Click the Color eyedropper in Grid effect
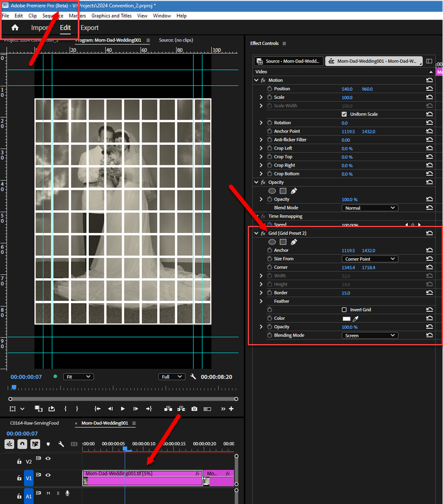 [x=356, y=318]
